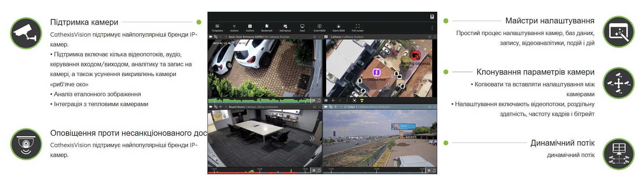The width and height of the screenshot is (644, 187).
Task: Click the Add layout icon
Action: 285,27
